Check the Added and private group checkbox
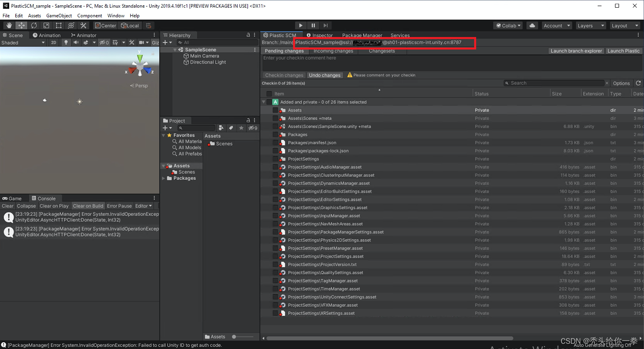This screenshot has width=644, height=349. (x=269, y=102)
